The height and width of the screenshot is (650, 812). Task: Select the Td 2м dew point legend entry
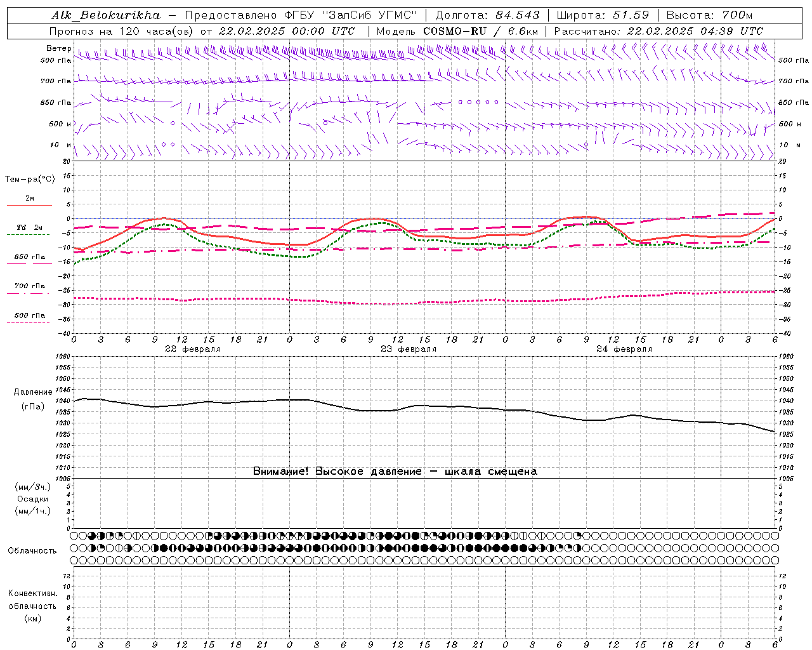coord(30,227)
